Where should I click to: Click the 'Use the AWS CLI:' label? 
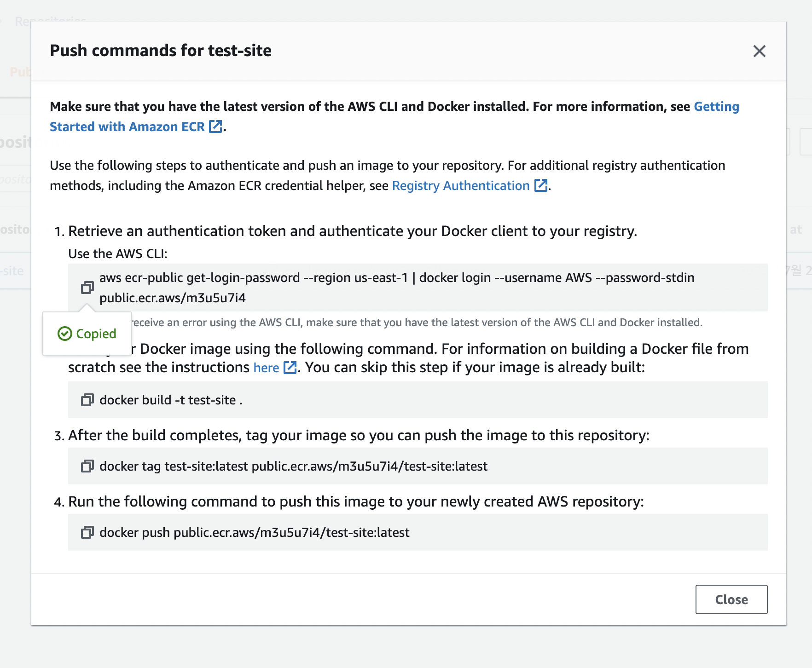click(118, 253)
